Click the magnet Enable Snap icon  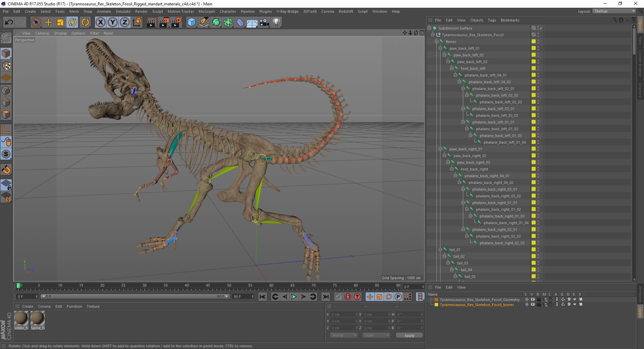coord(6,170)
